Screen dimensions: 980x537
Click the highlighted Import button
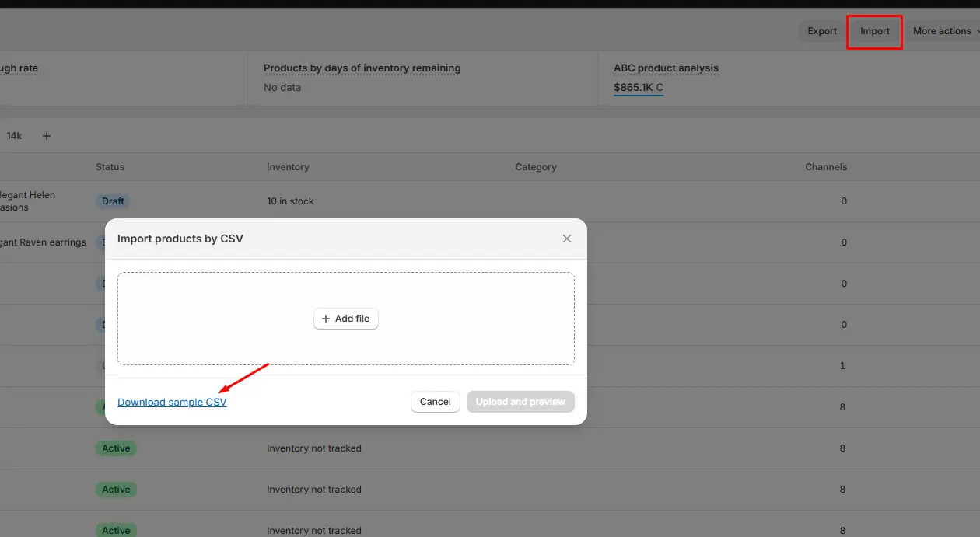click(x=874, y=31)
